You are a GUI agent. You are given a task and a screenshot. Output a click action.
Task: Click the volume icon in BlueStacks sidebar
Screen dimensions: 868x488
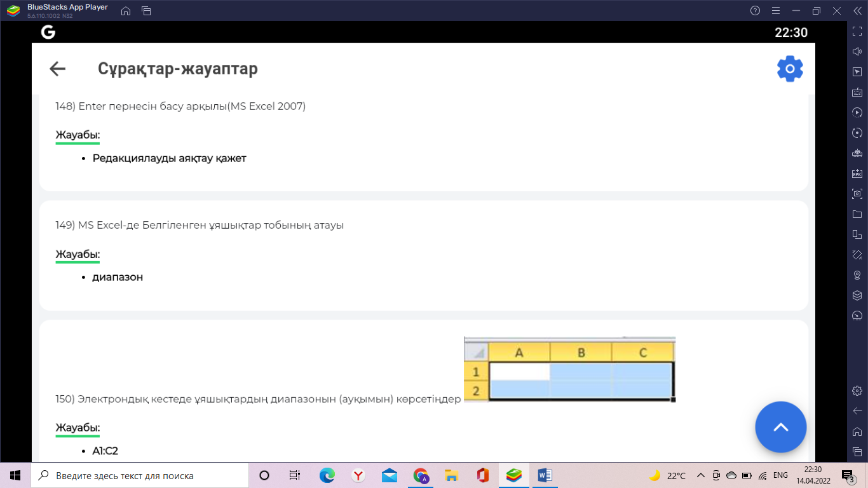tap(857, 51)
